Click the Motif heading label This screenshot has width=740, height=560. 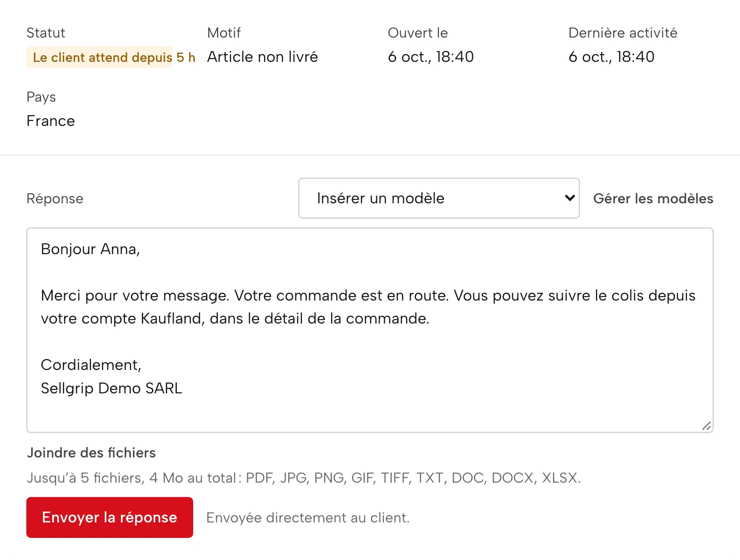(x=224, y=33)
